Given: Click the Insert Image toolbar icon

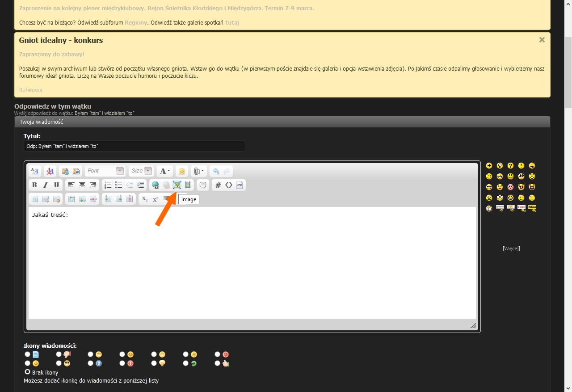Looking at the screenshot, I should coord(177,185).
